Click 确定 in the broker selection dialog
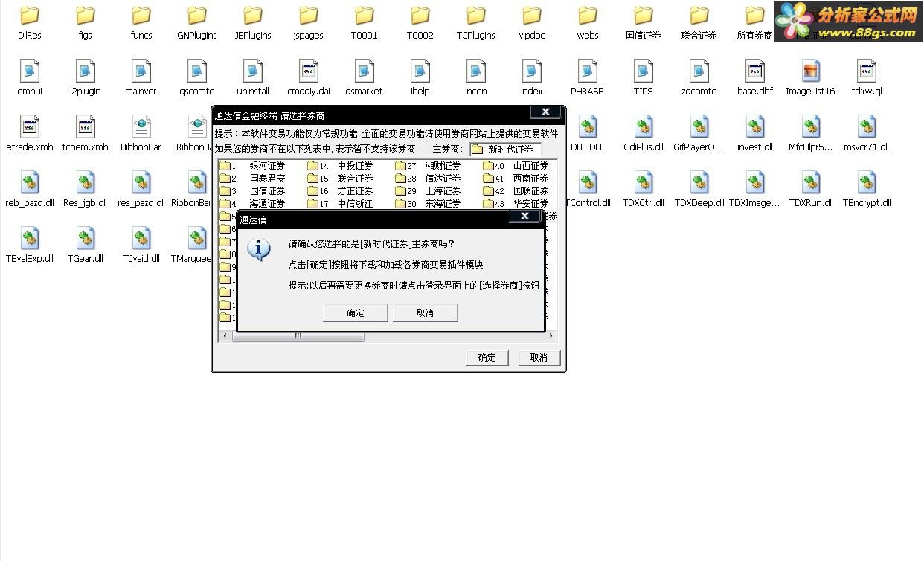Screen dimensions: 924x561 487,358
